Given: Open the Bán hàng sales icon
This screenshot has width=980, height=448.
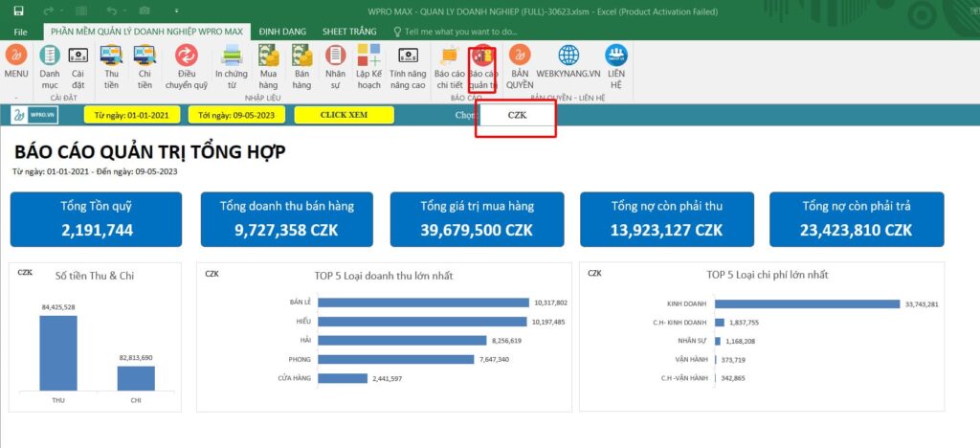Looking at the screenshot, I should pyautogui.click(x=302, y=57).
